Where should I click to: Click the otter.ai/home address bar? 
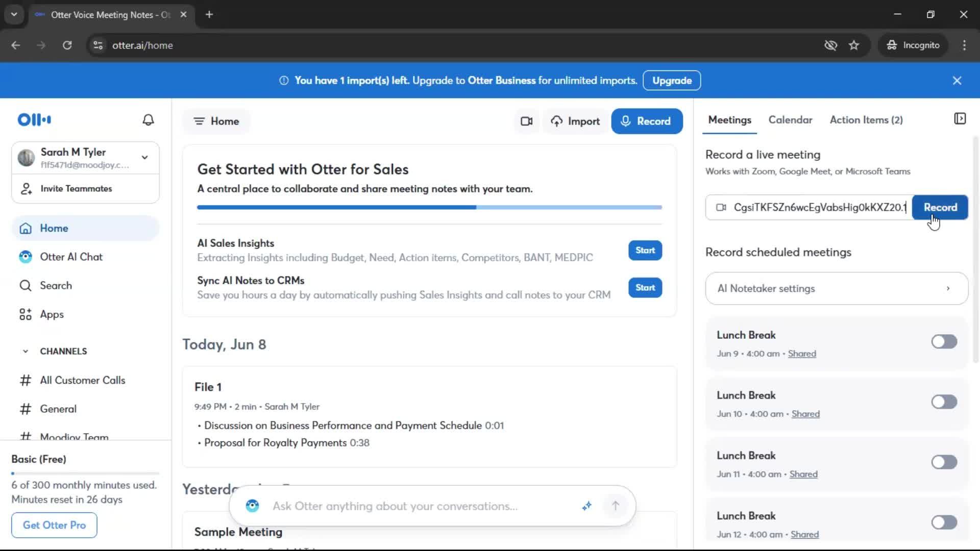449,45
